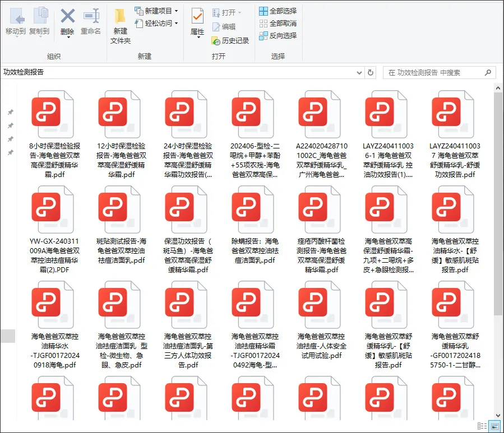Select file 除螨报告 控油祛痘洁面乳.pdf

pos(255,225)
